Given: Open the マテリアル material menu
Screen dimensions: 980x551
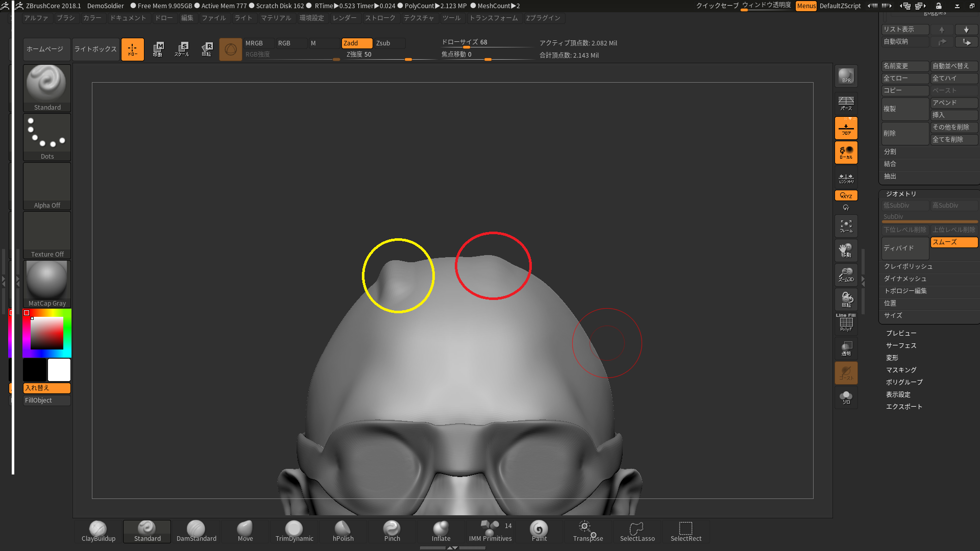Looking at the screenshot, I should (275, 18).
